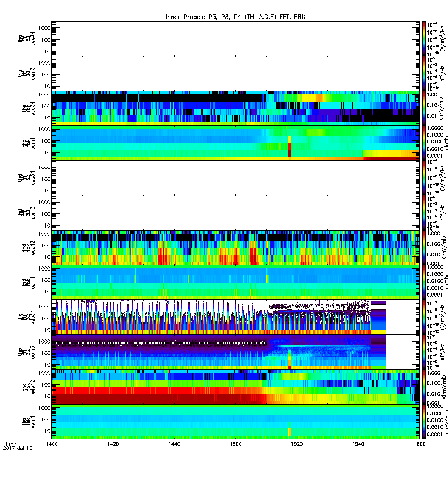This screenshot has height=478, width=448.
Task: Select the the fff 32 edc34 spectrogram panel
Action: click(x=235, y=317)
